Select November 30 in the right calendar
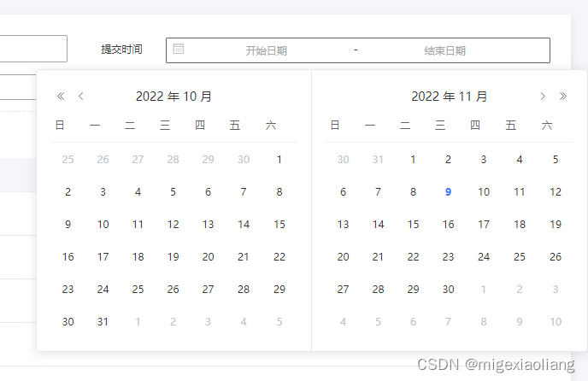This screenshot has height=381, width=588. (448, 289)
